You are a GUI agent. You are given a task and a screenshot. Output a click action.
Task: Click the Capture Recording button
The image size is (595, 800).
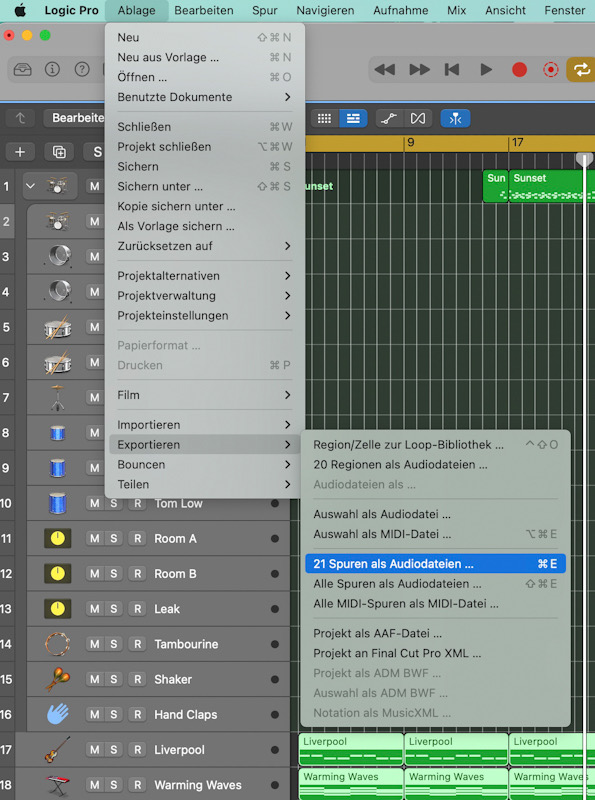tap(551, 69)
